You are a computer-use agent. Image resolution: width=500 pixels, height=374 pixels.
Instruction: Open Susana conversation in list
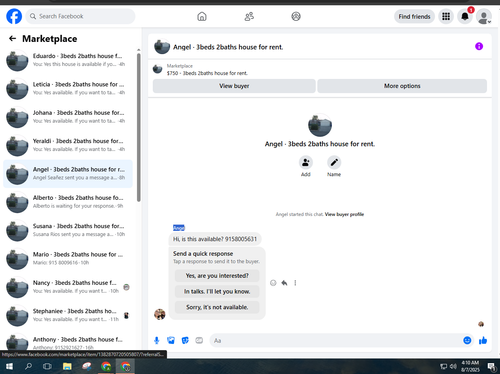[x=68, y=230]
